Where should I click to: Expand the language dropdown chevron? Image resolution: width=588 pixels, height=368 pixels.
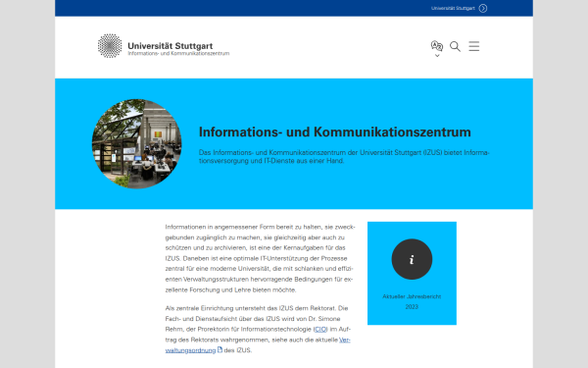pyautogui.click(x=437, y=56)
